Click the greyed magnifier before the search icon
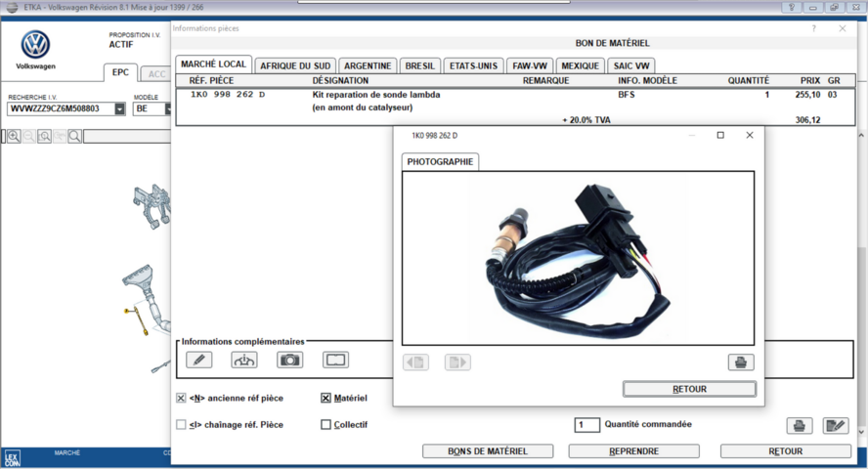This screenshot has width=868, height=469. (x=60, y=136)
